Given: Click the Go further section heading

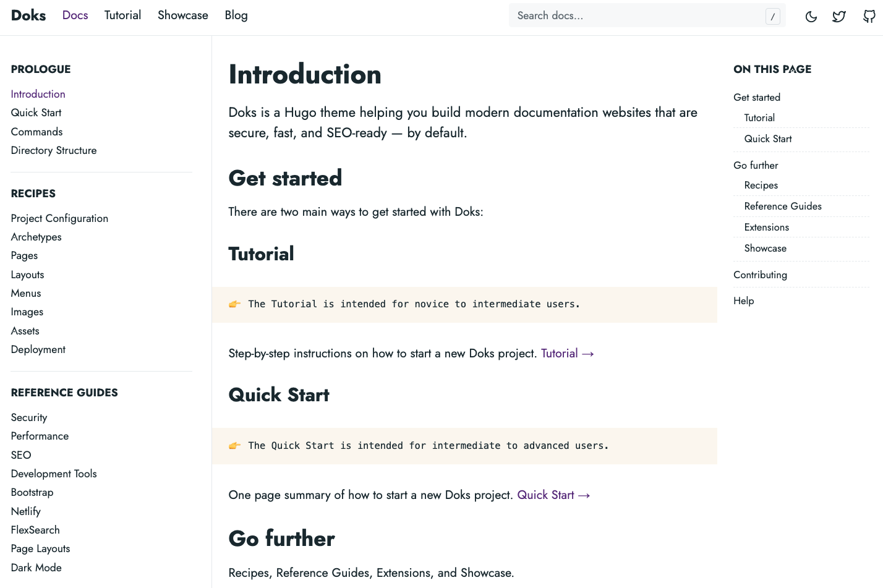Looking at the screenshot, I should pyautogui.click(x=282, y=539).
